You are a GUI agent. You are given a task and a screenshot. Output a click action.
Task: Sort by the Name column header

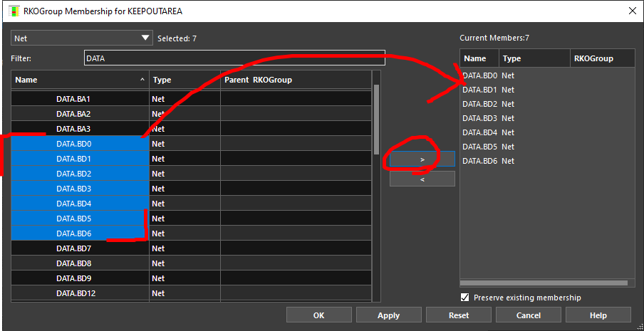click(80, 80)
